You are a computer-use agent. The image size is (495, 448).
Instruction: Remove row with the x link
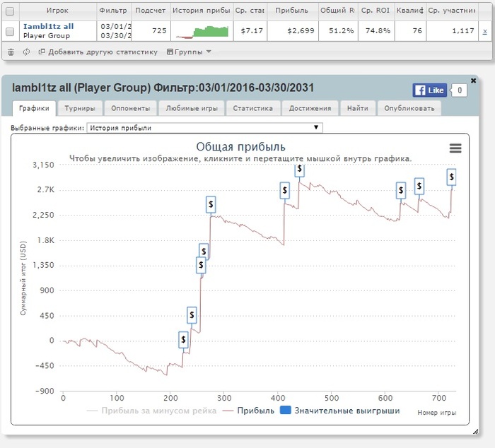click(x=484, y=31)
